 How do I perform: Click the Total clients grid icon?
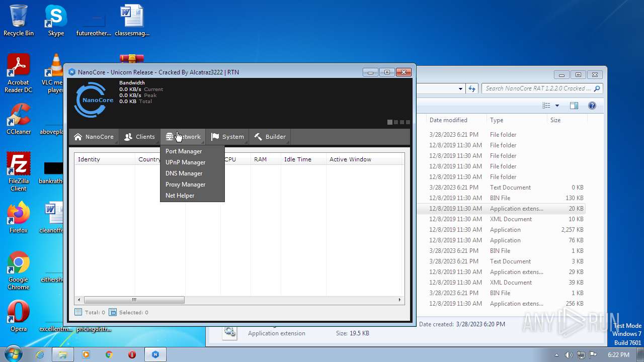[78, 312]
